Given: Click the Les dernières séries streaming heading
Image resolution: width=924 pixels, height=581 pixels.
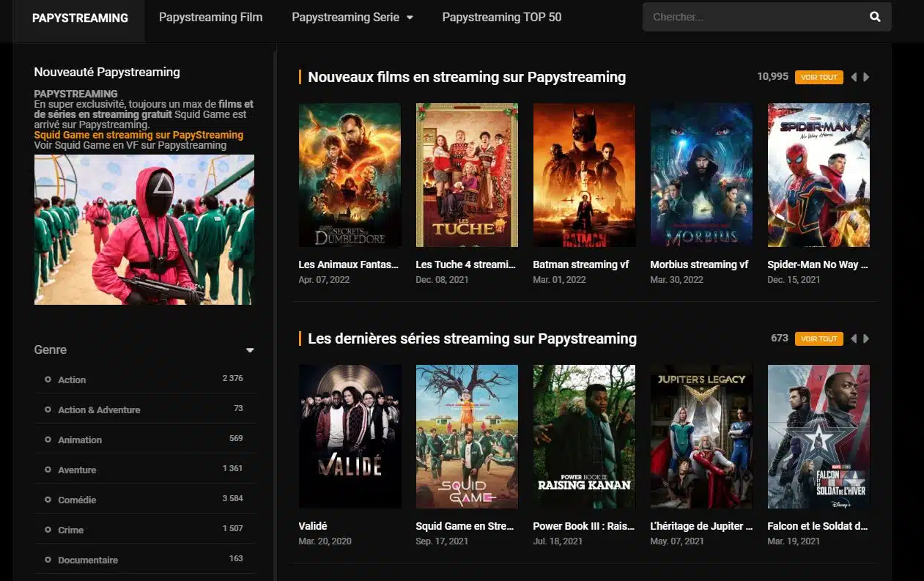Looking at the screenshot, I should pyautogui.click(x=472, y=338).
